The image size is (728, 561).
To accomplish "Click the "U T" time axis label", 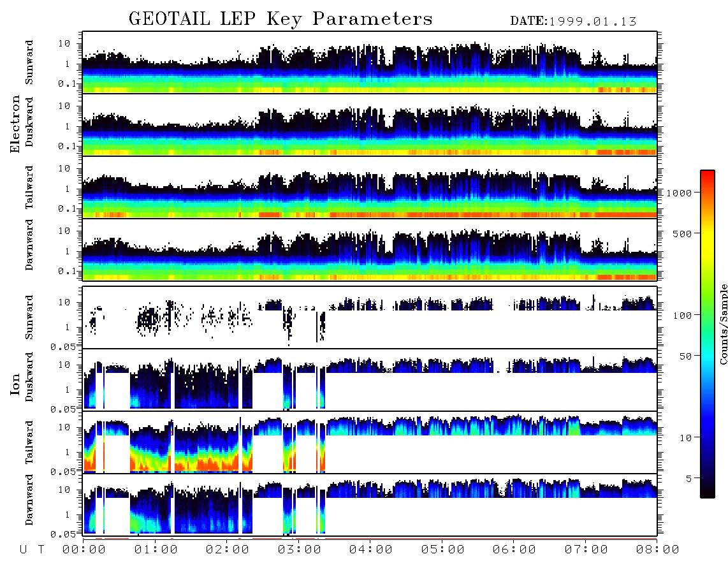I will (32, 550).
